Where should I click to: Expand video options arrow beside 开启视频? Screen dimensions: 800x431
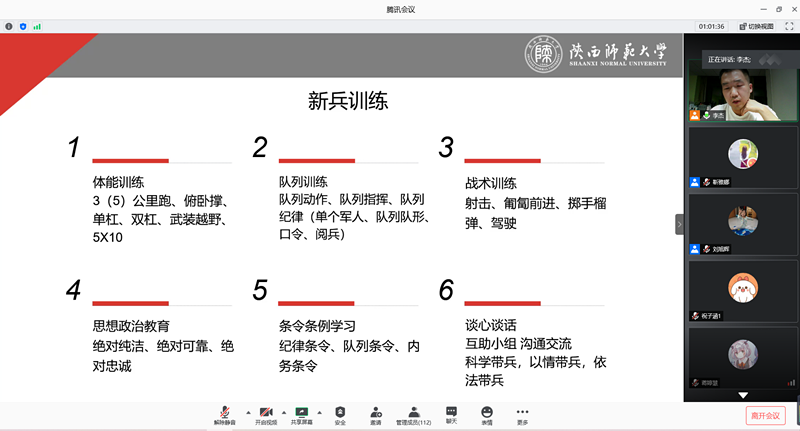click(284, 411)
